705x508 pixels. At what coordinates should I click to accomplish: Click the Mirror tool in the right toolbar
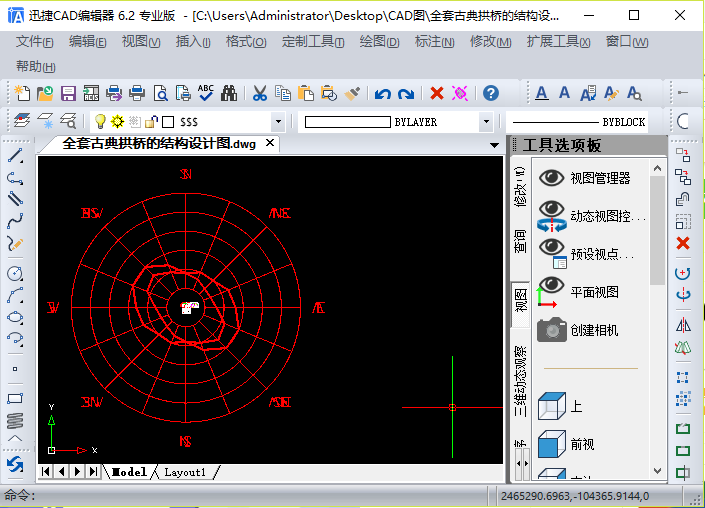[x=683, y=325]
